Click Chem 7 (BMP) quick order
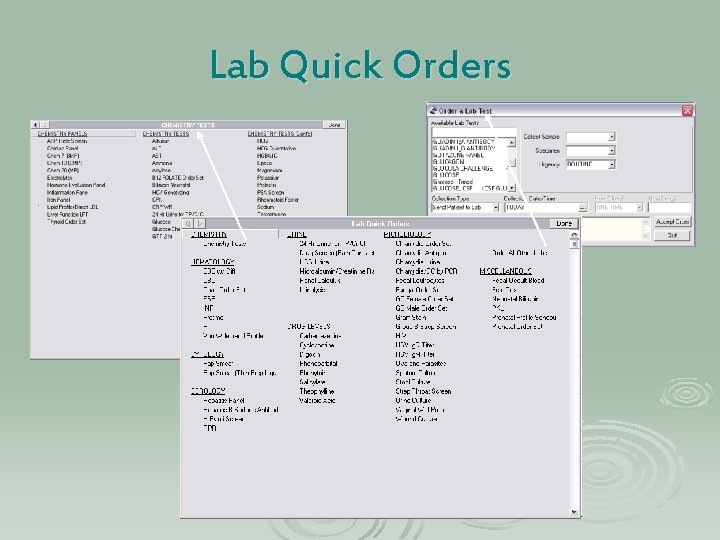Image resolution: width=720 pixels, height=540 pixels. tap(63, 156)
